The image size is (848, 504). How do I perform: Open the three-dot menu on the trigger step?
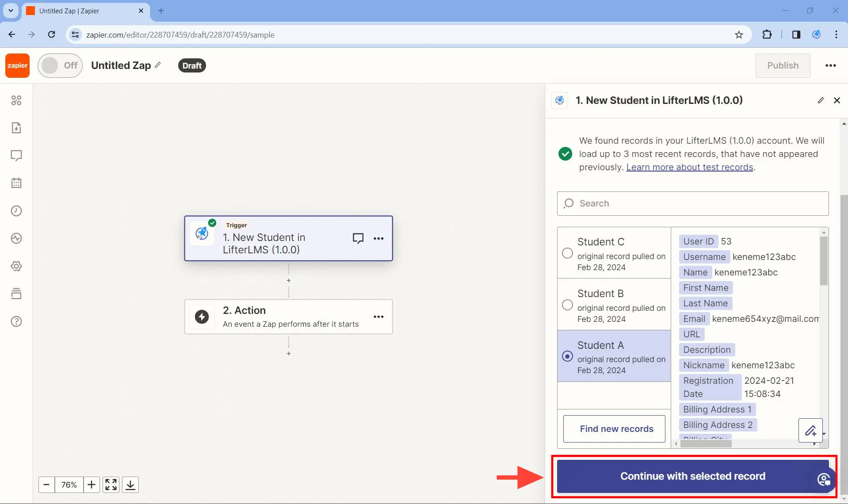click(x=379, y=238)
